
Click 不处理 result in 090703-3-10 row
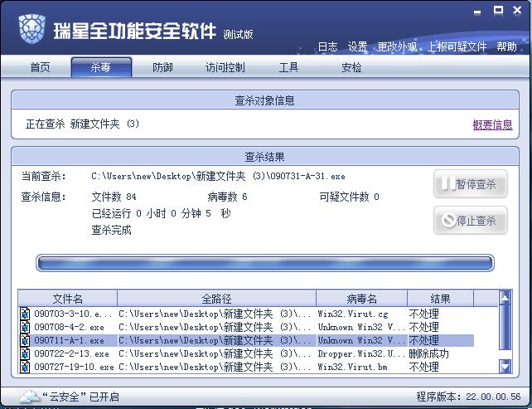[424, 314]
